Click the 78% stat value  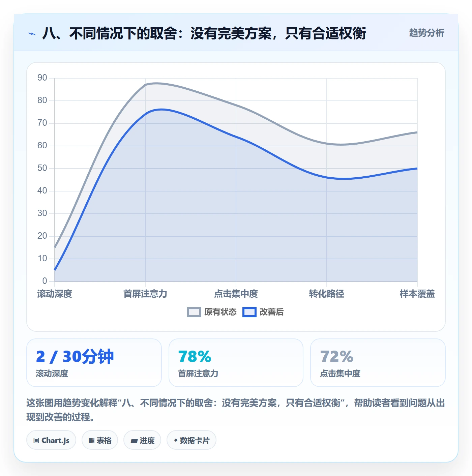point(195,357)
